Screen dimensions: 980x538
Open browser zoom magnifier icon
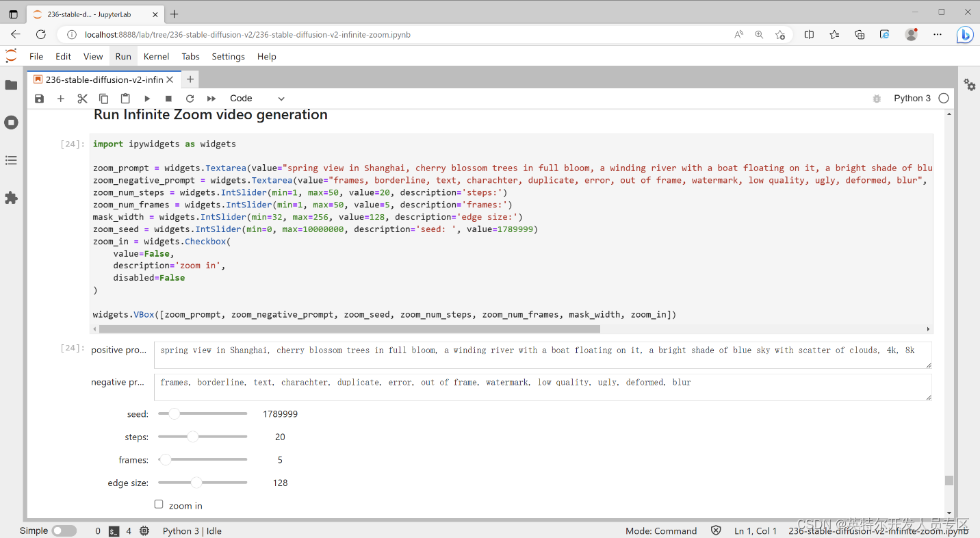759,34
